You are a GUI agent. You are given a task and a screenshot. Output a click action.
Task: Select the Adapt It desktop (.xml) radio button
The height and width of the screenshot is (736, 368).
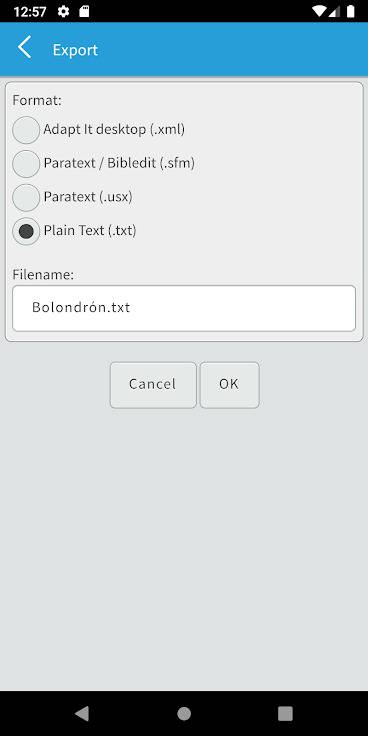[x=26, y=130]
